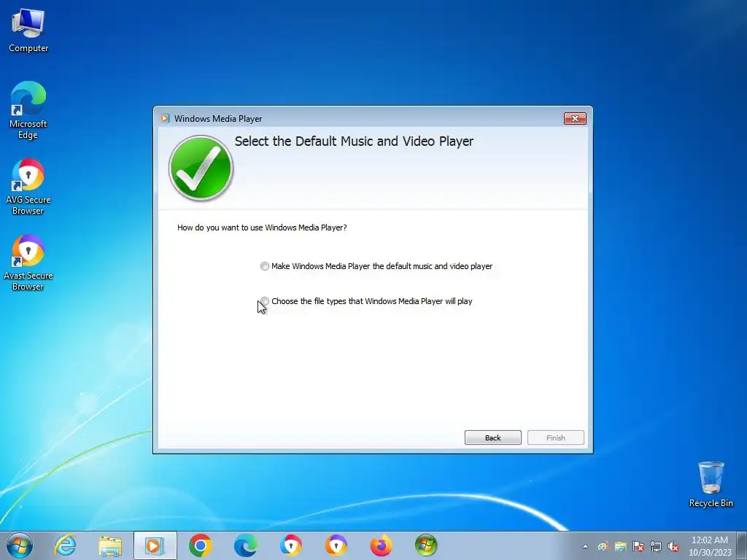Open Avast Secure Browser desktop shortcut
Viewport: 747px width, 560px height.
click(x=28, y=262)
